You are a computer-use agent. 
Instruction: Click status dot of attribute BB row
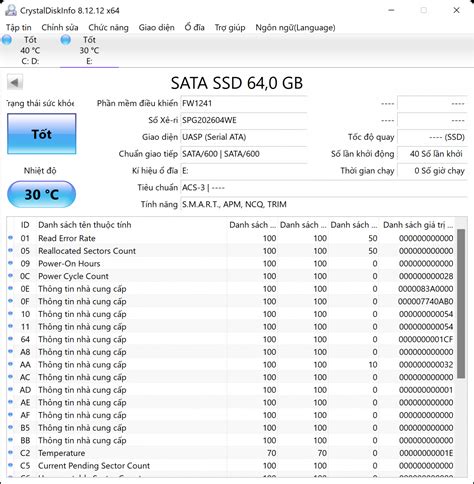click(x=11, y=440)
